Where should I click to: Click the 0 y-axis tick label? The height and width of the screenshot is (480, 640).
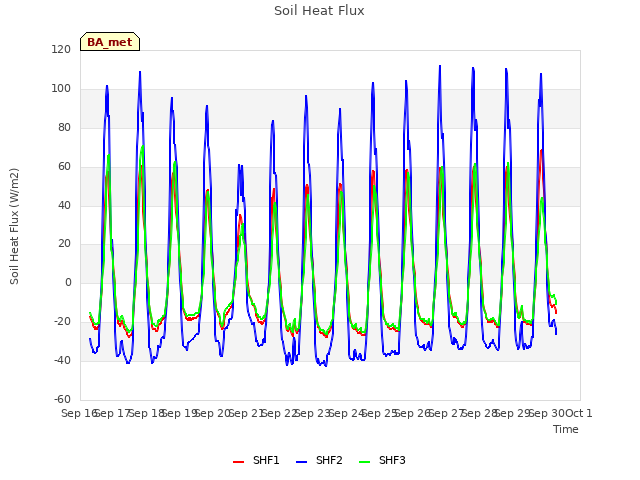point(68,282)
